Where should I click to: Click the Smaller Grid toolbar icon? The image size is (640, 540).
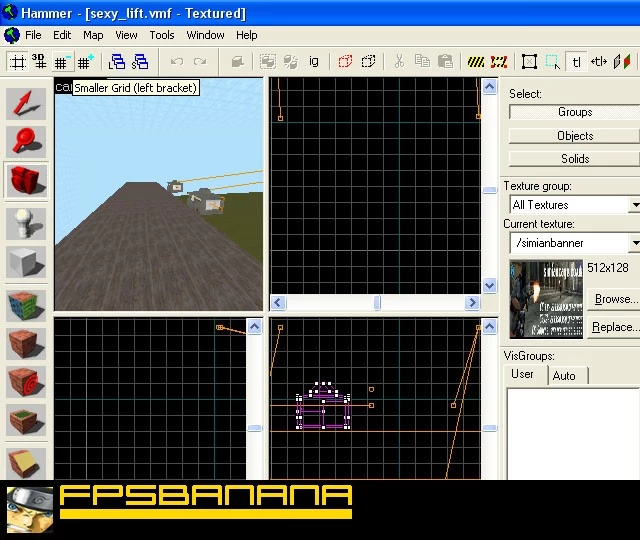[x=62, y=62]
